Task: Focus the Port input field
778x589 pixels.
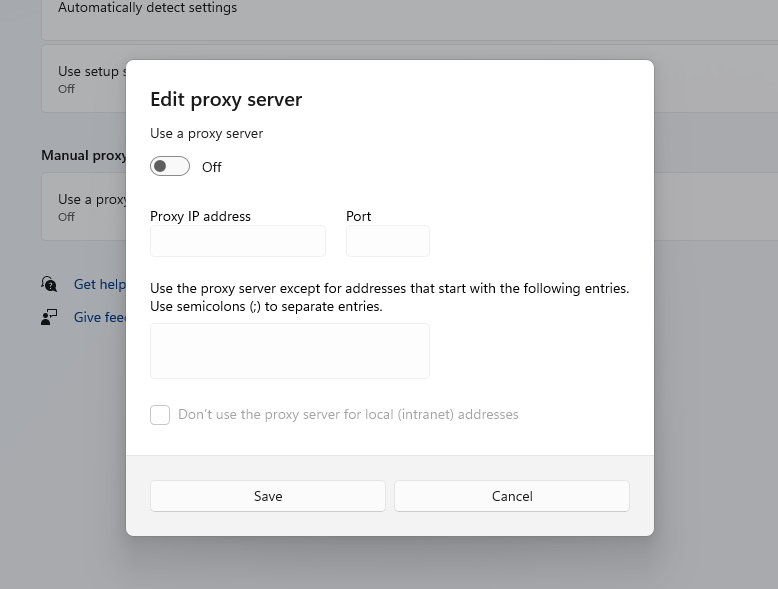Action: point(388,241)
